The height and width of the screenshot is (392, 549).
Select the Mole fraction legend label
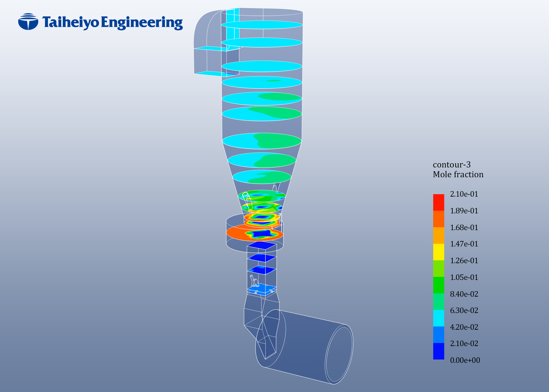tap(458, 175)
